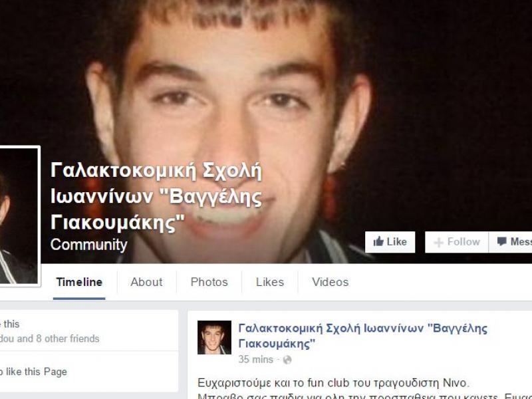Click the speech bubble message icon
The image size is (532, 399).
pyautogui.click(x=502, y=241)
